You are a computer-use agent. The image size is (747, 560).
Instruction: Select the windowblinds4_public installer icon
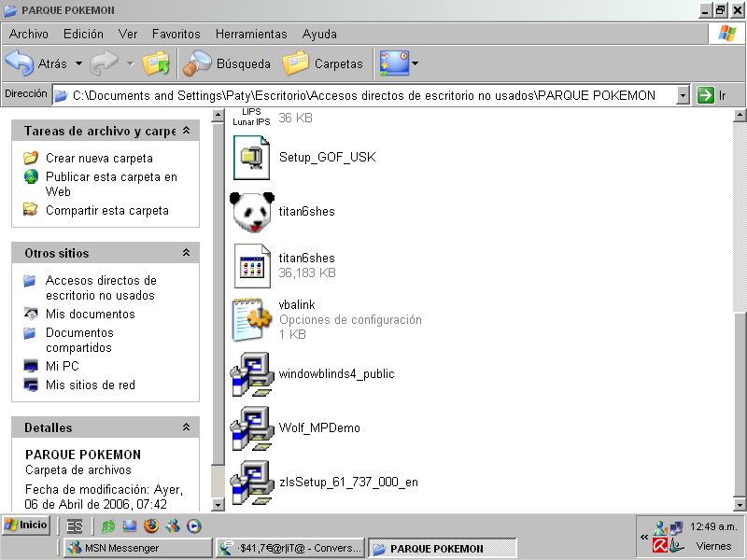click(x=252, y=374)
